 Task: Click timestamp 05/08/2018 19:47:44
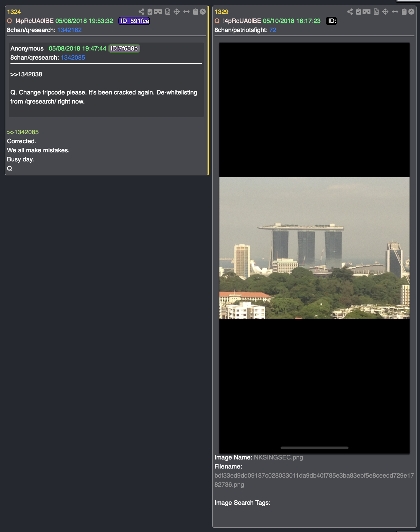[77, 48]
